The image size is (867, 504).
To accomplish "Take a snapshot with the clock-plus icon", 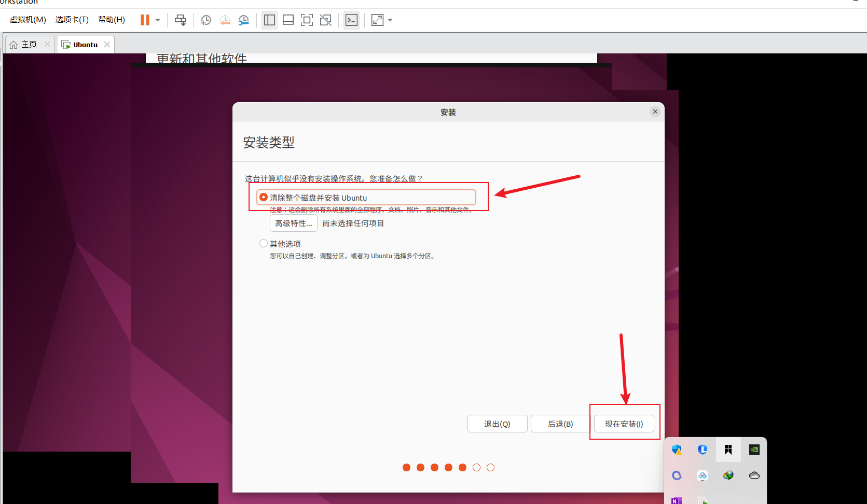I will pos(206,20).
